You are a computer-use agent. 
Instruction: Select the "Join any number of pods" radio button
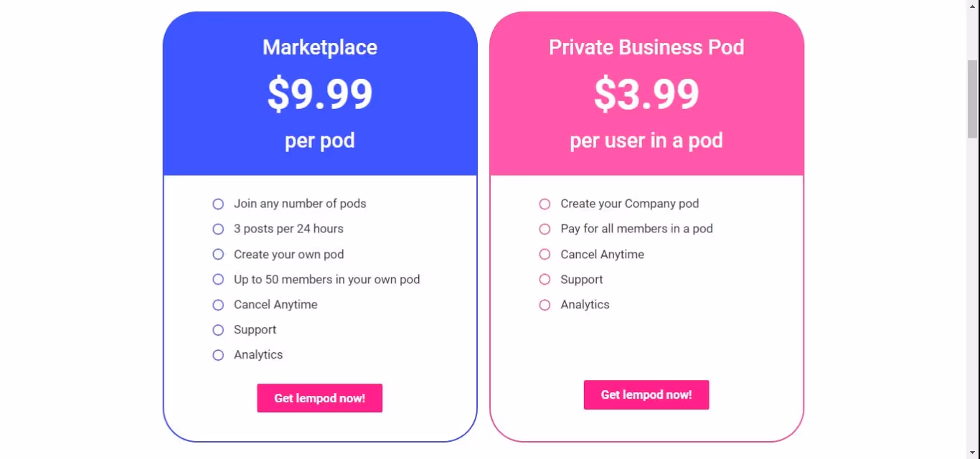pos(218,204)
